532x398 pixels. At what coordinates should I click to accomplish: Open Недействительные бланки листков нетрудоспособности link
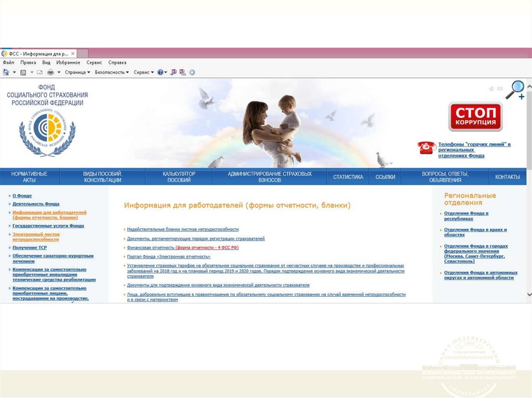pyautogui.click(x=182, y=229)
